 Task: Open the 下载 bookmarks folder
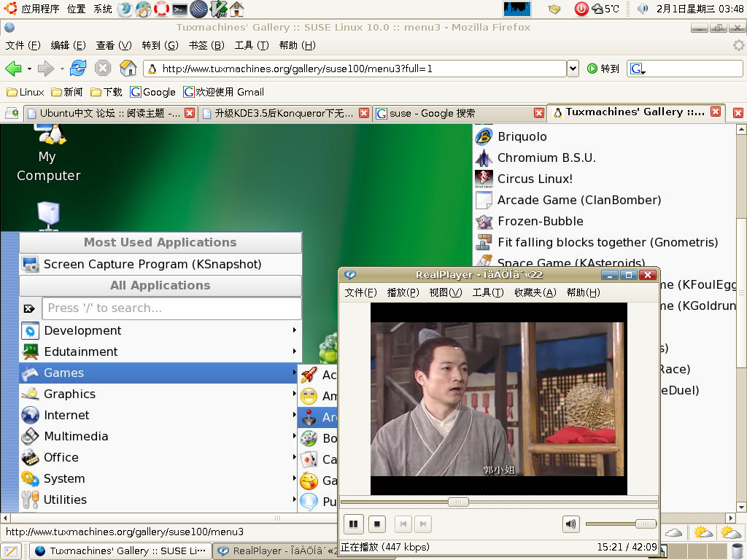click(x=107, y=92)
